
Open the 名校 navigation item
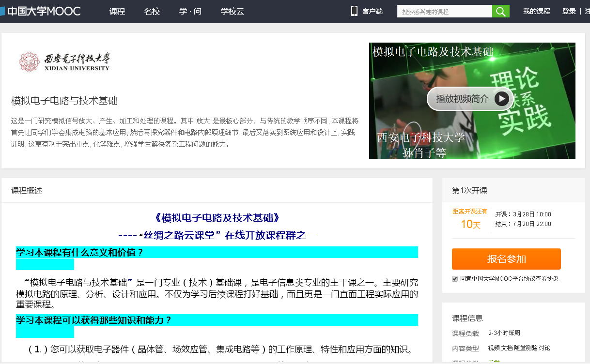[x=152, y=12]
